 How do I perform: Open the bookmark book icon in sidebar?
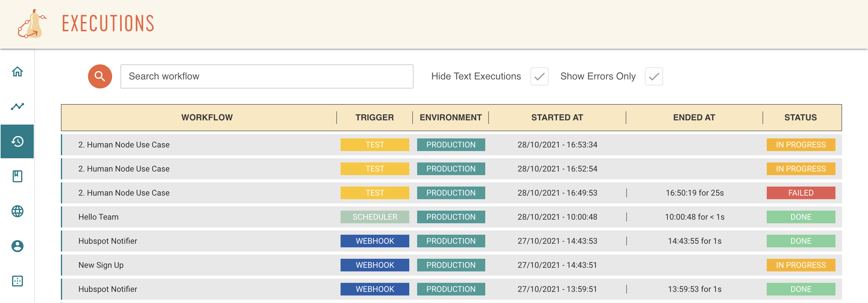click(17, 176)
